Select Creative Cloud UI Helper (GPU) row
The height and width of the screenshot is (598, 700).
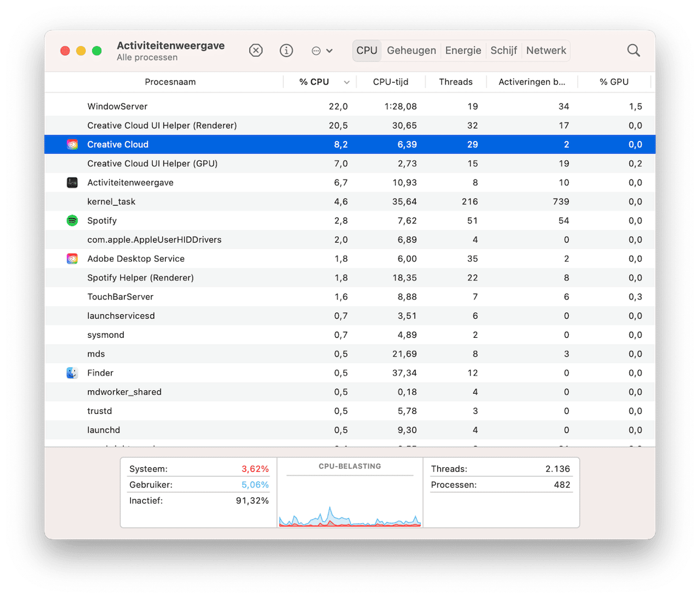350,163
